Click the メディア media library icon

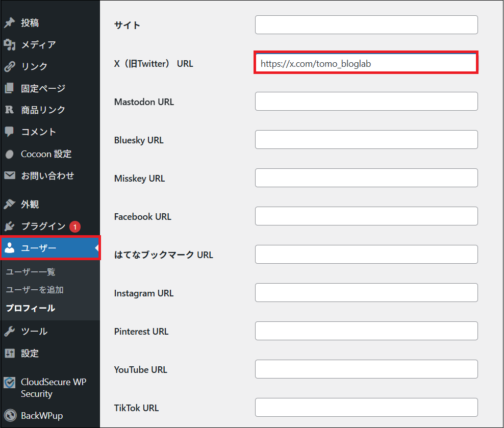coord(9,44)
